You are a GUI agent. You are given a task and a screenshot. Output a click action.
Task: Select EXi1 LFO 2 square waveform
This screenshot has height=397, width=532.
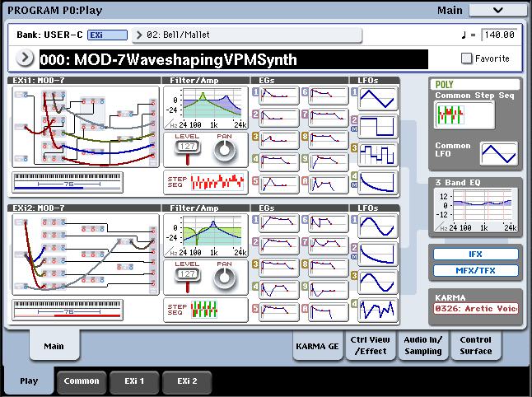coord(378,126)
